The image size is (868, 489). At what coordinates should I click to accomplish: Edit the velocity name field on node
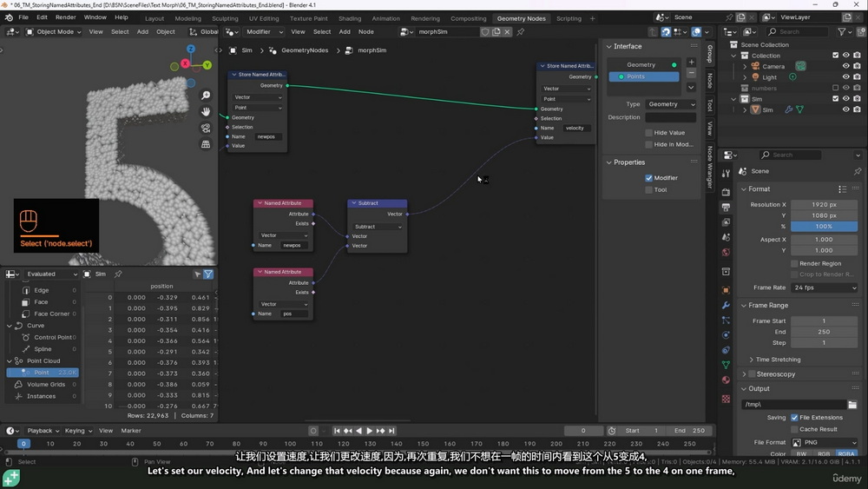577,128
